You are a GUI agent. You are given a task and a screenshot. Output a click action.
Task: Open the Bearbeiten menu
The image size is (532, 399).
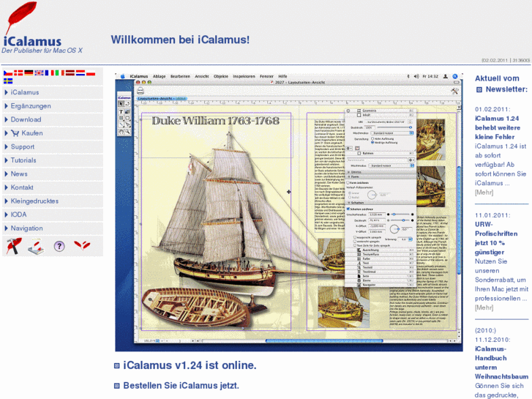(180, 76)
